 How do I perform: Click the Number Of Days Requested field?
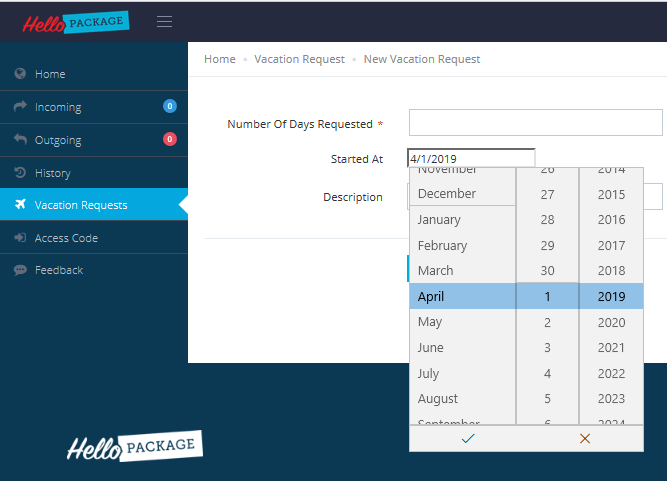tap(535, 123)
